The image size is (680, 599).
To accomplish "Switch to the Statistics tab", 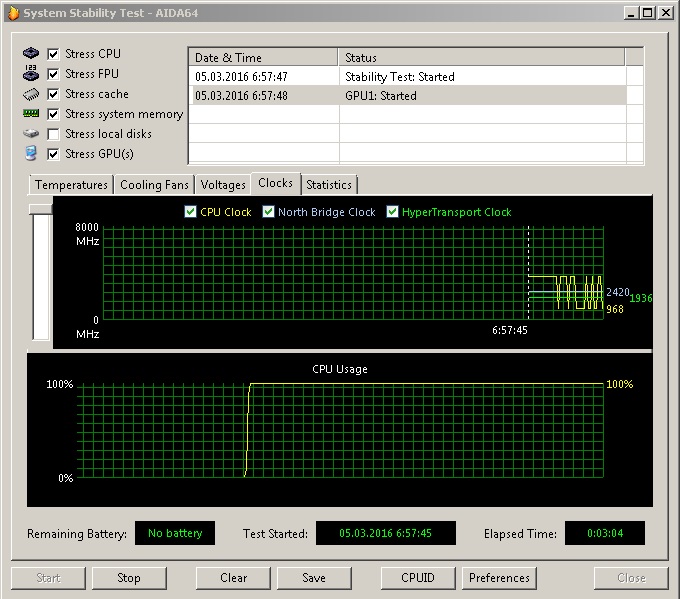I will coord(329,185).
